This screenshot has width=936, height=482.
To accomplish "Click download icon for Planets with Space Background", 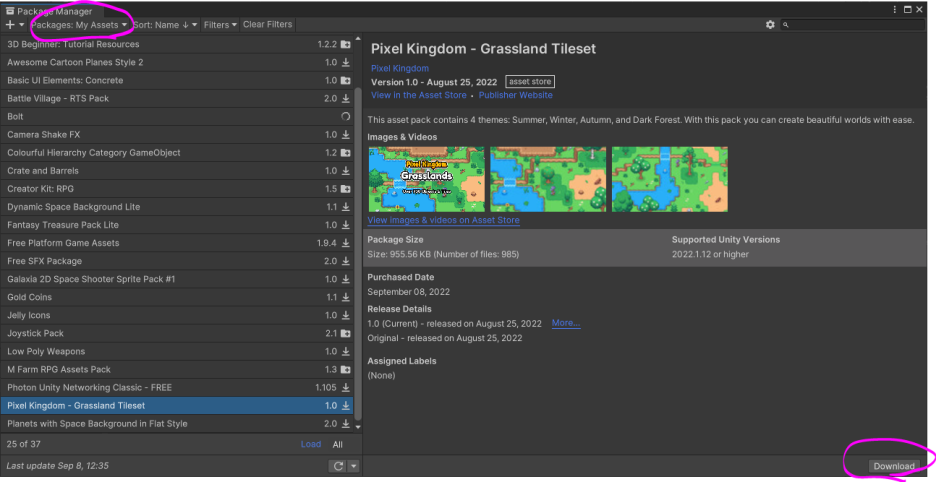I will pos(346,423).
